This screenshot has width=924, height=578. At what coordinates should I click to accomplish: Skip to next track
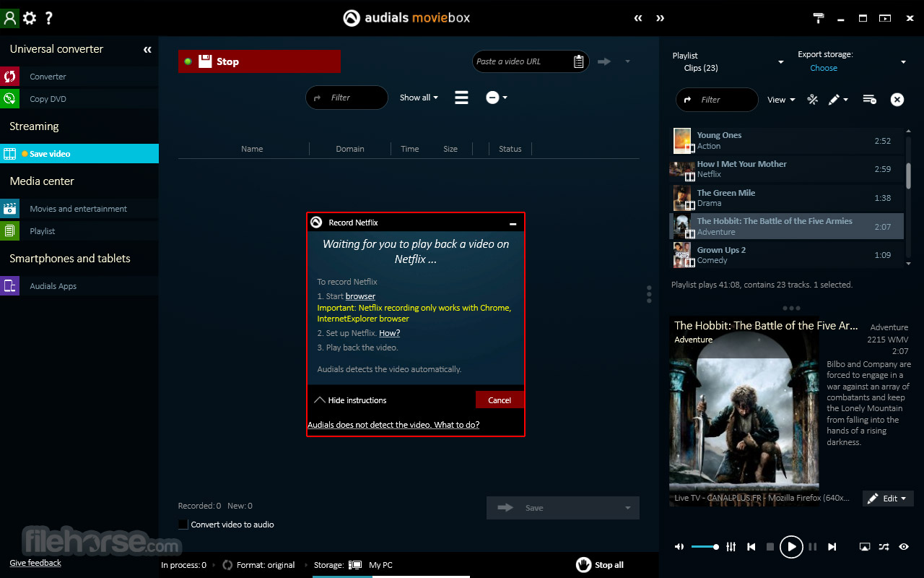click(832, 547)
